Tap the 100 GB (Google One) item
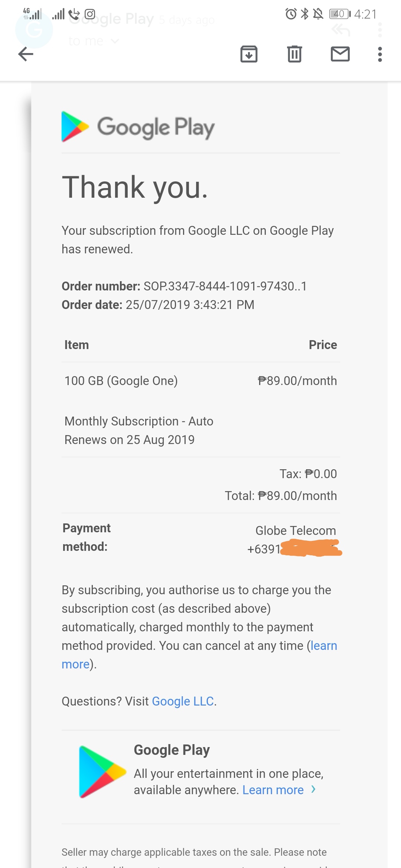 pyautogui.click(x=121, y=381)
